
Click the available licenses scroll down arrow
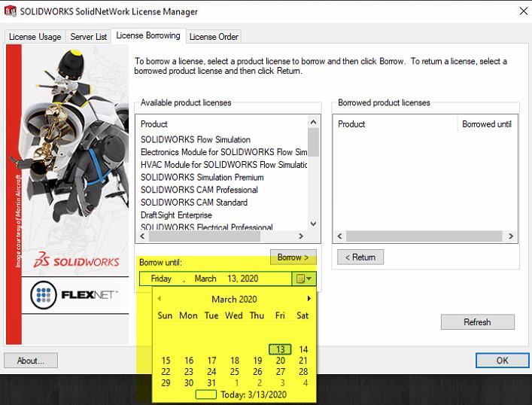tap(313, 224)
